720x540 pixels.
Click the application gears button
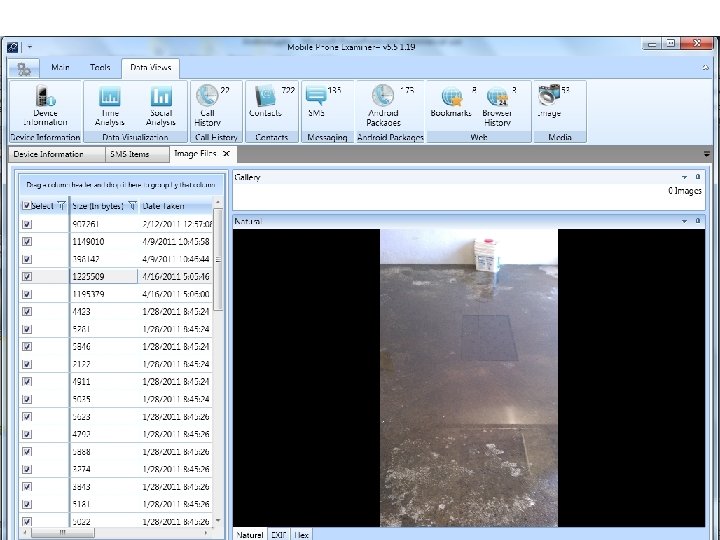tap(24, 69)
